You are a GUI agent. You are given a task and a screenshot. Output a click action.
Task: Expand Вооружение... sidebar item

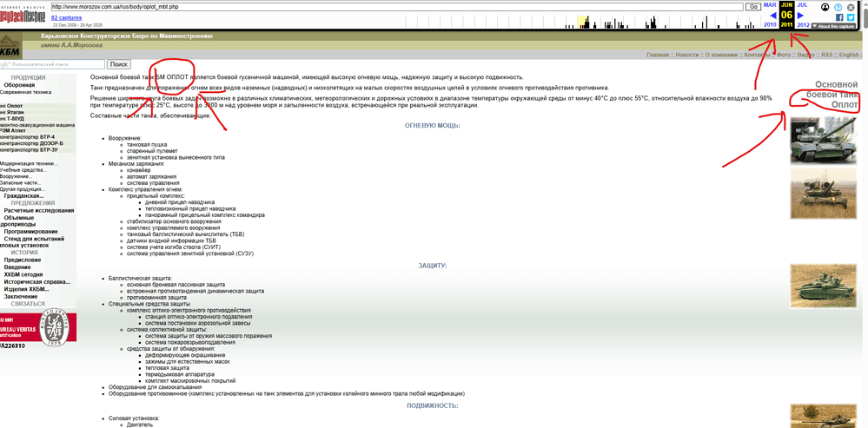[16, 176]
